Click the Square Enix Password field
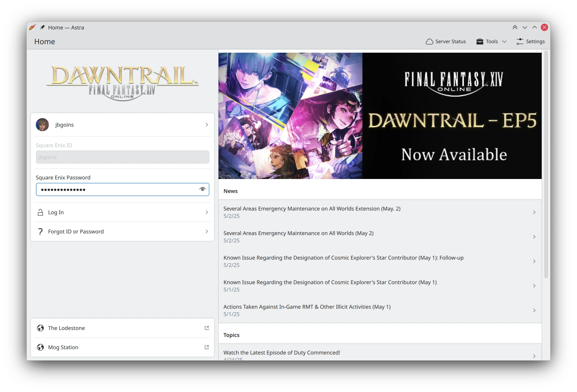This screenshot has height=392, width=577. pos(122,189)
